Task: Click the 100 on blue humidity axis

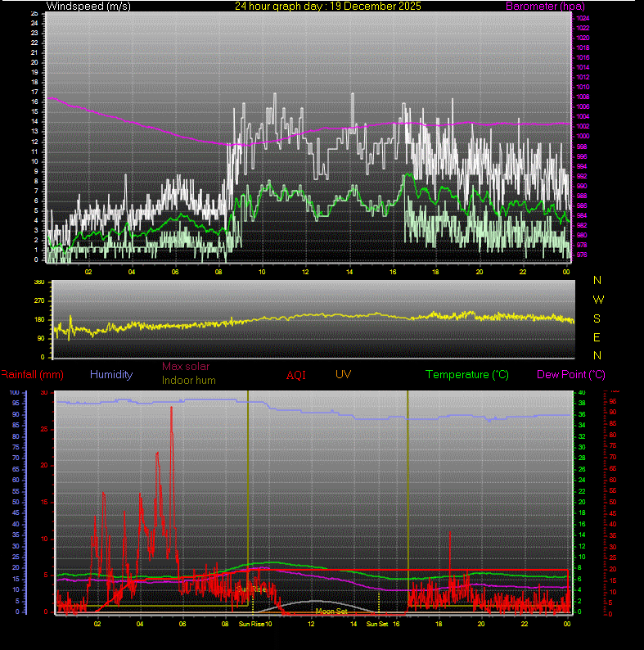Action: (15, 392)
